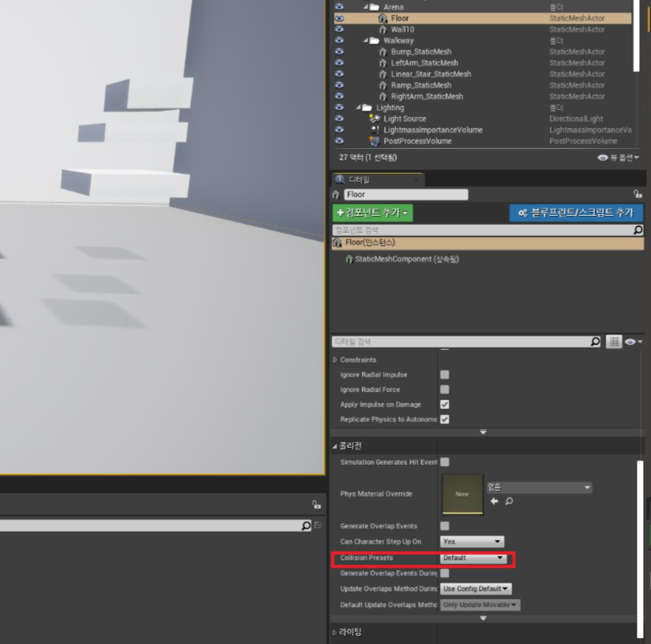Enable Simulation Generates Hit Events checkbox
This screenshot has width=651, height=644.
pos(445,462)
